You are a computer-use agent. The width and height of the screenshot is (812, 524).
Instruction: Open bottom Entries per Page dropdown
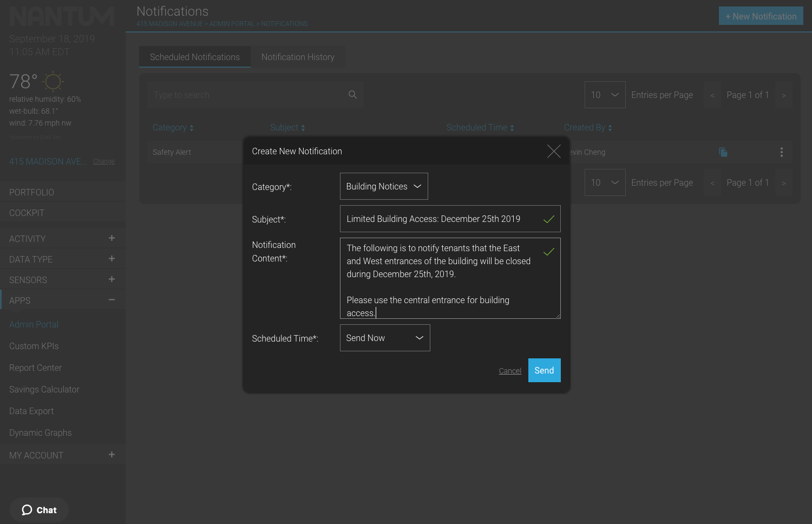pos(605,182)
